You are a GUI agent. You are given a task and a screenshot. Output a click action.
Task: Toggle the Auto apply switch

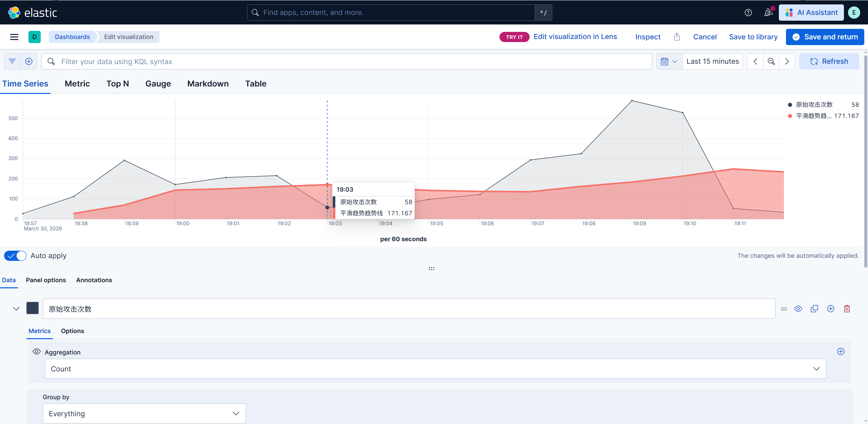pyautogui.click(x=15, y=256)
